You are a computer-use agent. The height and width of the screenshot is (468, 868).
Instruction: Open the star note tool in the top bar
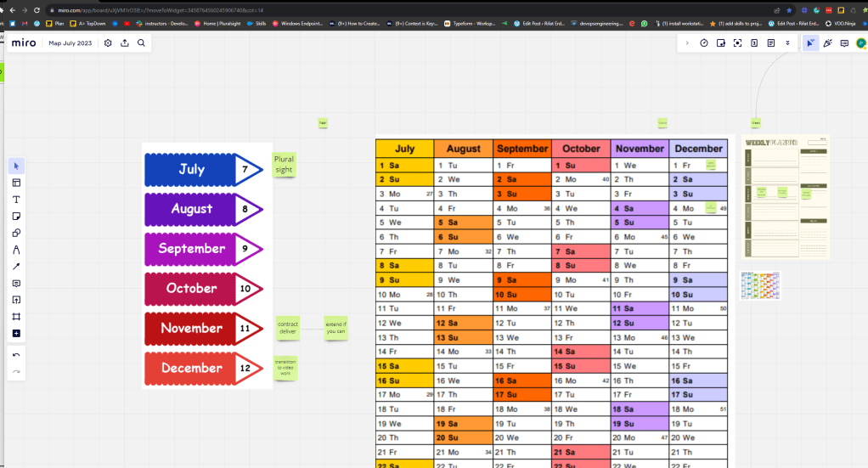pos(721,42)
